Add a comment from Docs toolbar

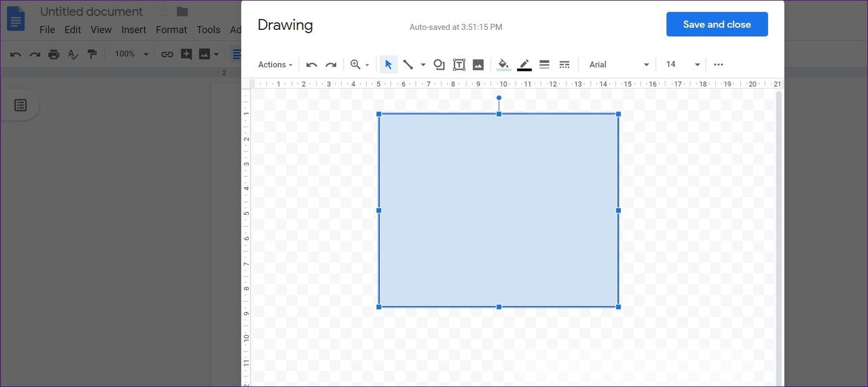click(x=186, y=54)
